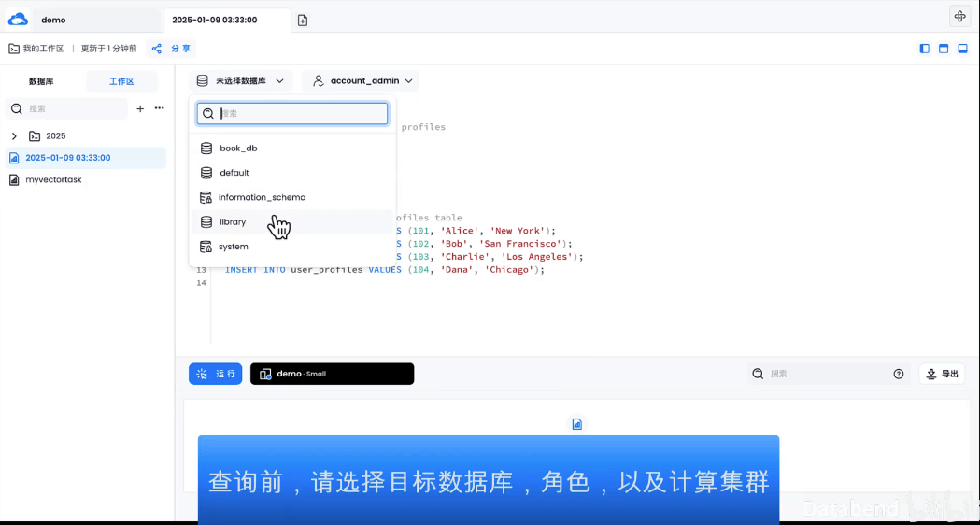Image resolution: width=980 pixels, height=525 pixels.
Task: Click the 分享 share button
Action: (x=171, y=49)
